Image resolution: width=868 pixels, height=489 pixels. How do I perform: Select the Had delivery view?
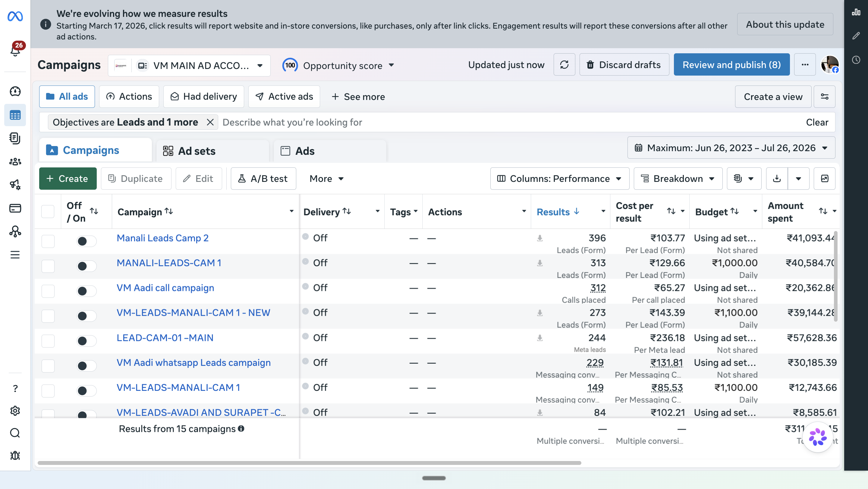[x=203, y=97]
